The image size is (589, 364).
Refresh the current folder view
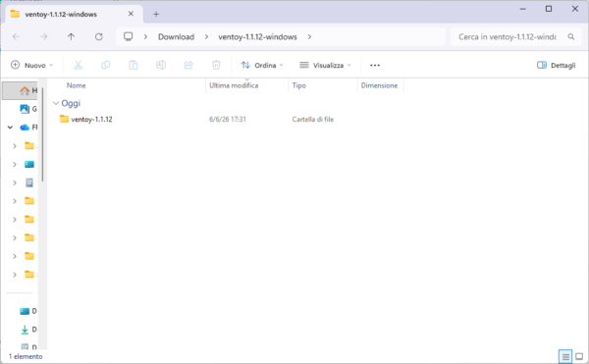[99, 36]
